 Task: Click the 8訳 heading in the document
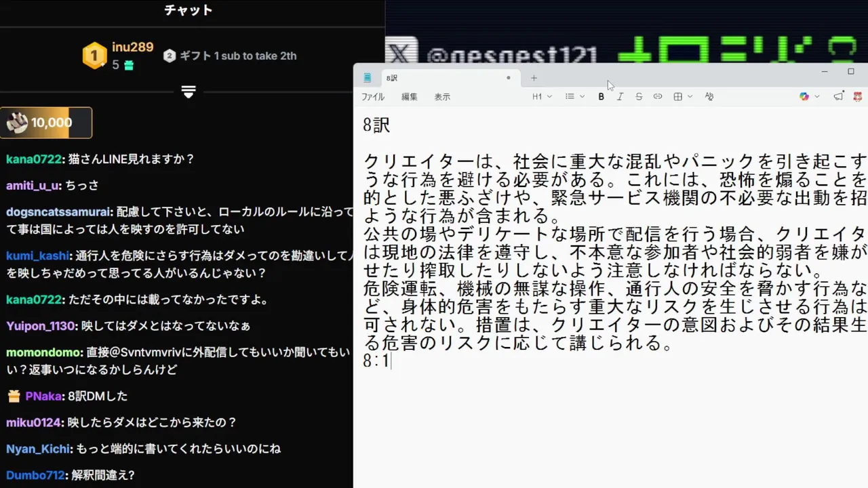point(376,125)
